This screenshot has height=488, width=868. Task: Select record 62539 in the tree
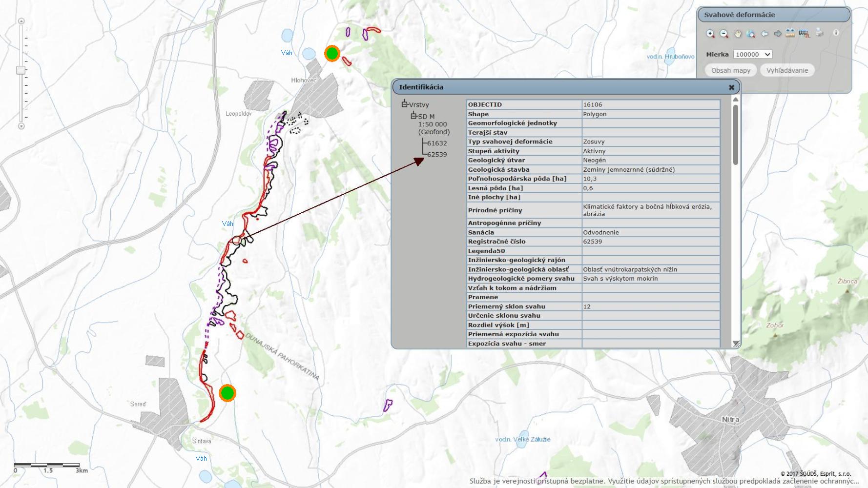pyautogui.click(x=437, y=155)
